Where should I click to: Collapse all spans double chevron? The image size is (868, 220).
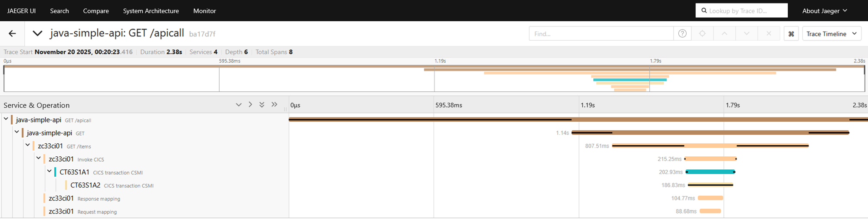click(x=274, y=105)
